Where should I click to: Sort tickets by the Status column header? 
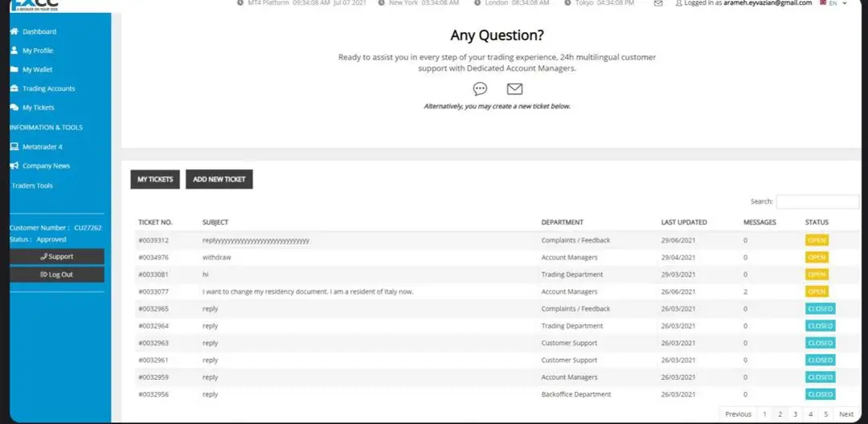[817, 222]
